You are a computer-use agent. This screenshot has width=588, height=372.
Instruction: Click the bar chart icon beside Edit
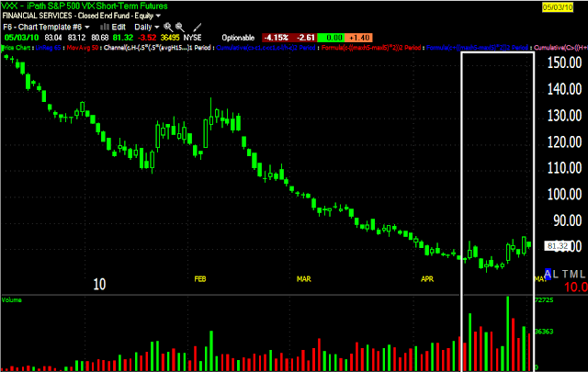click(105, 27)
